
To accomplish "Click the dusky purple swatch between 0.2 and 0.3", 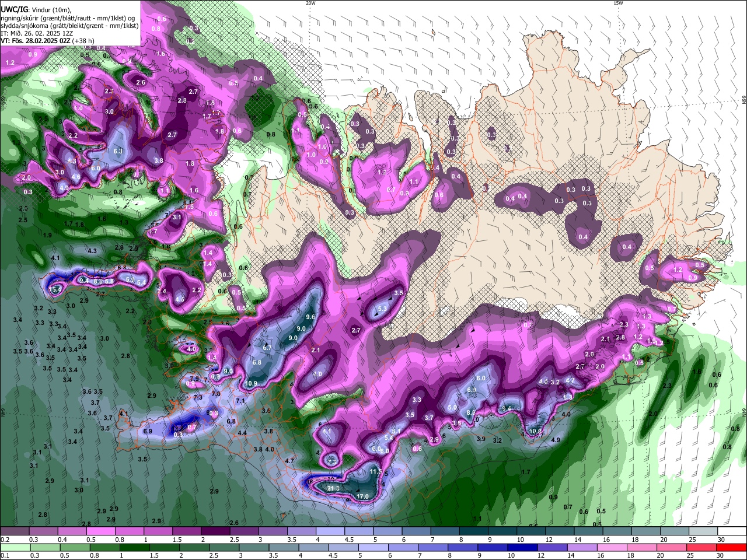I will tap(15, 531).
